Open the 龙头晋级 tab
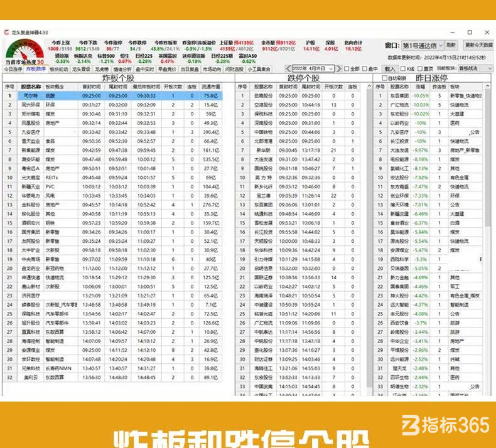Screen dimensions: 496x448 click(x=81, y=69)
